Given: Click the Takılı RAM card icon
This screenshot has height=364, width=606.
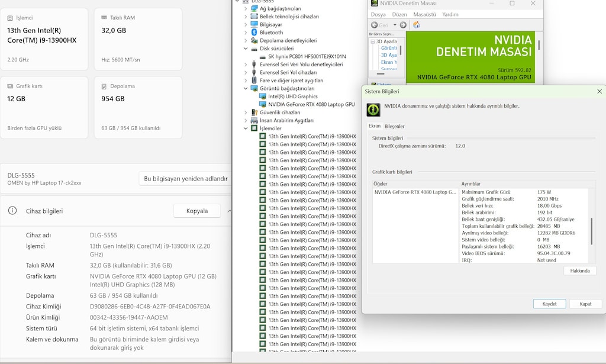Looking at the screenshot, I should click(104, 17).
